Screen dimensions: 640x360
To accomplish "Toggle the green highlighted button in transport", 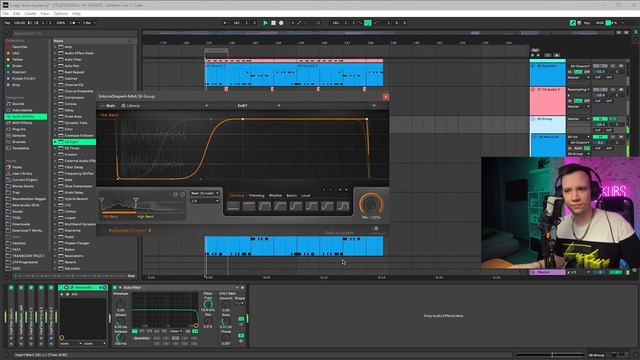I will point(367,23).
